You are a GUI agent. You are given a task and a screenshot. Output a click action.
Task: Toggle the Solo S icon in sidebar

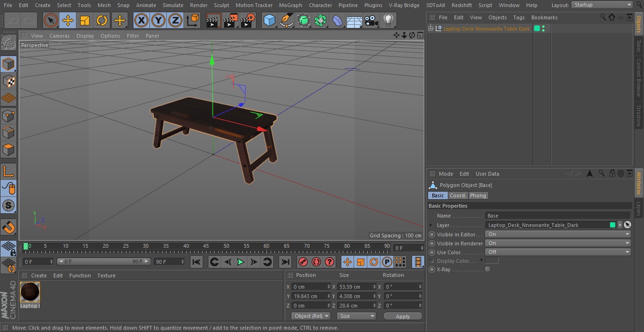[8, 205]
